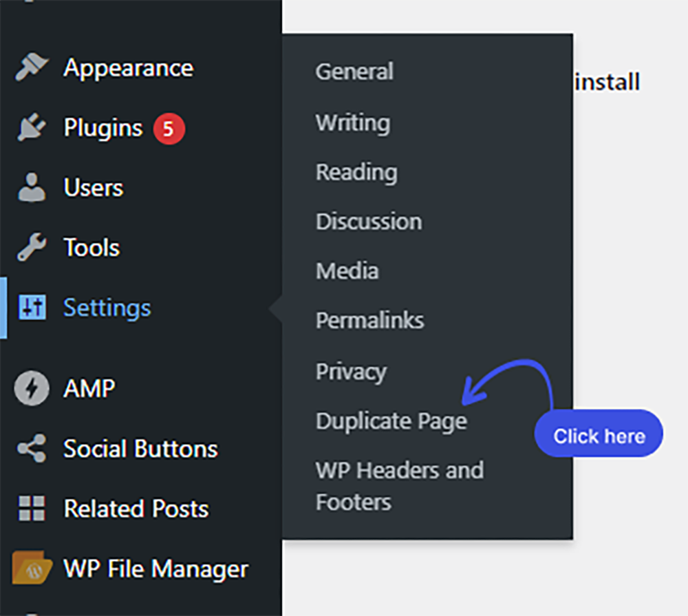
Task: Click the Plugins plug icon
Action: [x=32, y=127]
